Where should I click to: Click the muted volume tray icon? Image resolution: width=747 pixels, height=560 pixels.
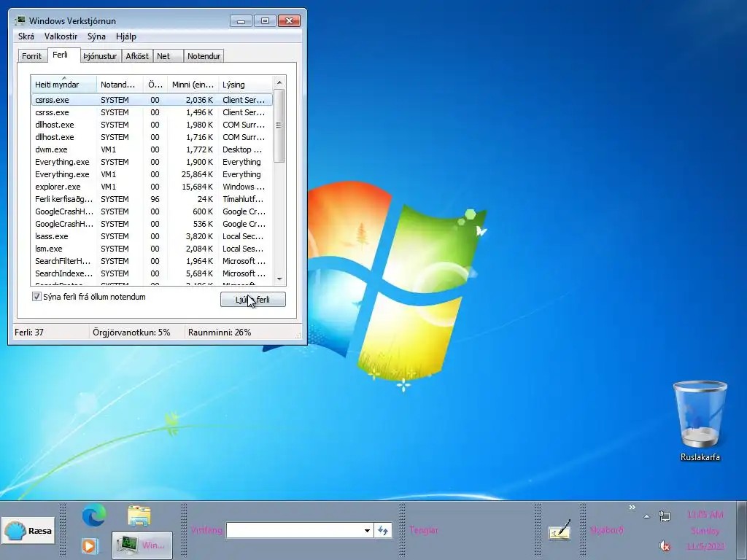coord(665,545)
